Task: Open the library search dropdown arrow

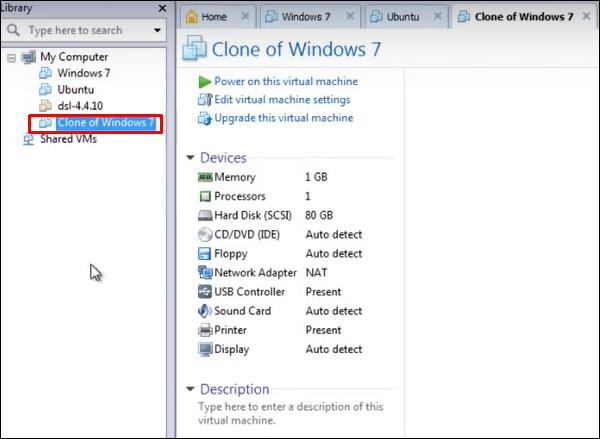Action: [x=157, y=30]
